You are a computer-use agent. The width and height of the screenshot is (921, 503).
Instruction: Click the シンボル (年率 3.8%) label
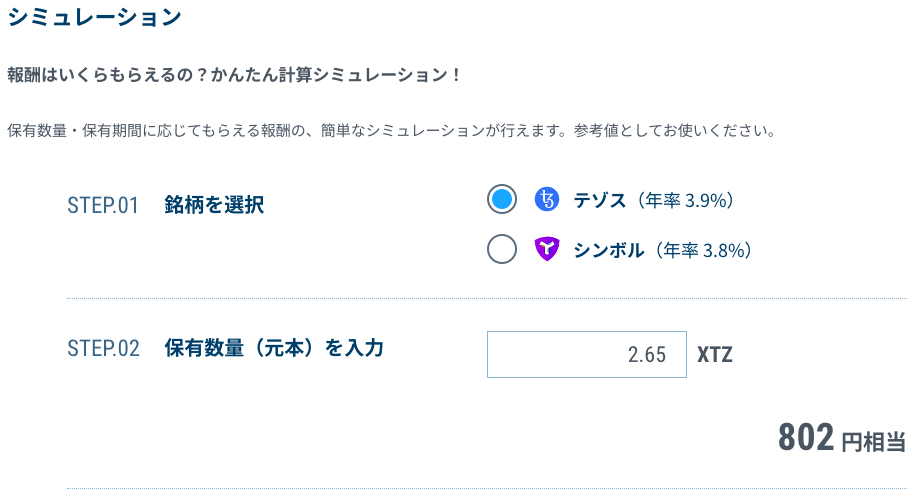(663, 250)
